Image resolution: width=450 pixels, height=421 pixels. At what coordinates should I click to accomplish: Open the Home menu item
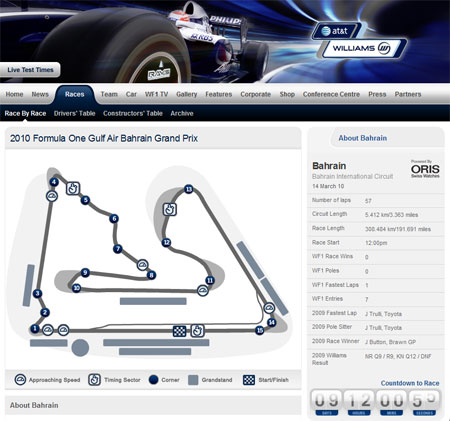click(14, 94)
